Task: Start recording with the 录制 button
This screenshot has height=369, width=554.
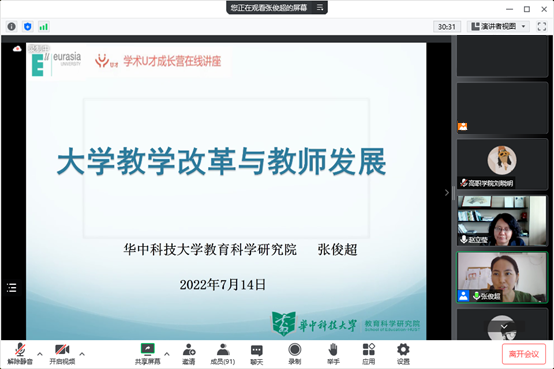Action: 294,354
